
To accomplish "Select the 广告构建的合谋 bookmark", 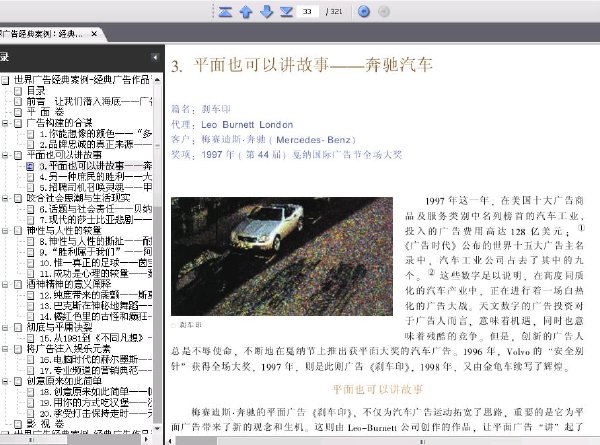I will click(59, 123).
